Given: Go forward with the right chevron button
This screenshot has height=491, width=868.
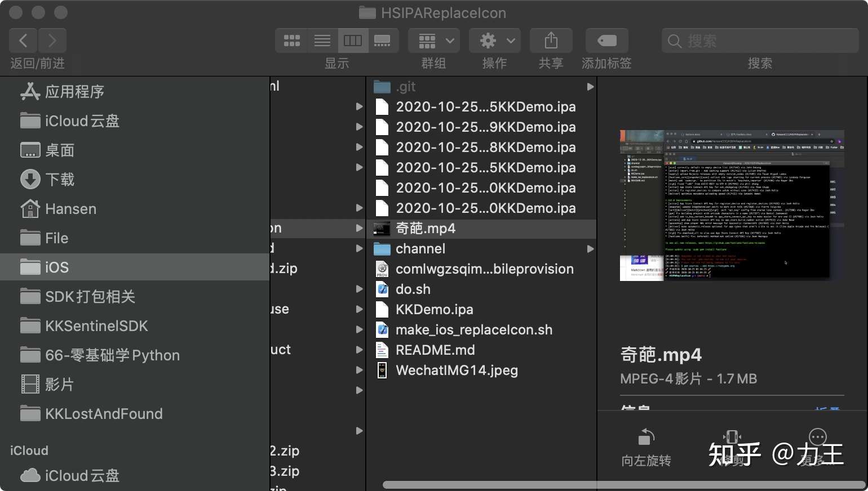Looking at the screenshot, I should point(52,41).
